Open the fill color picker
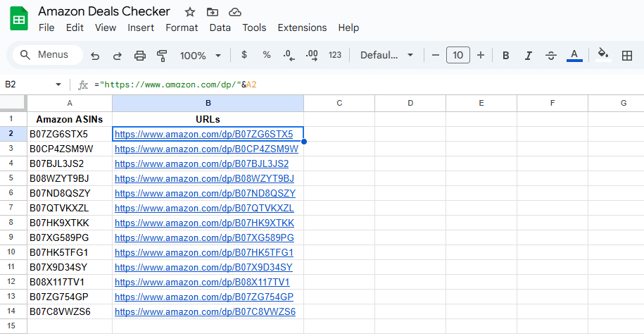The image size is (644, 334). (x=602, y=55)
